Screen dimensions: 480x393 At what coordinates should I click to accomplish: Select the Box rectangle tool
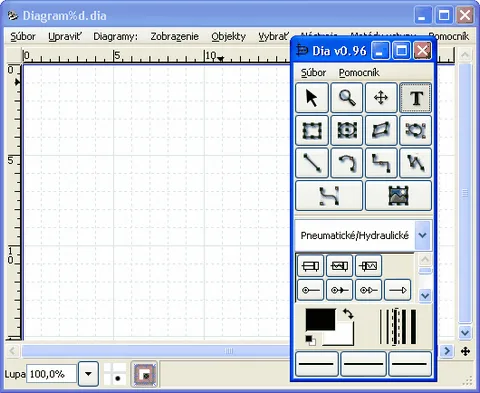click(x=312, y=130)
